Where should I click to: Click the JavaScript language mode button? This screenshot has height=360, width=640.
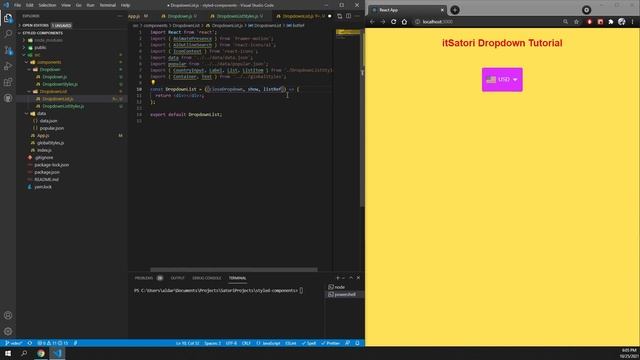(x=268, y=343)
